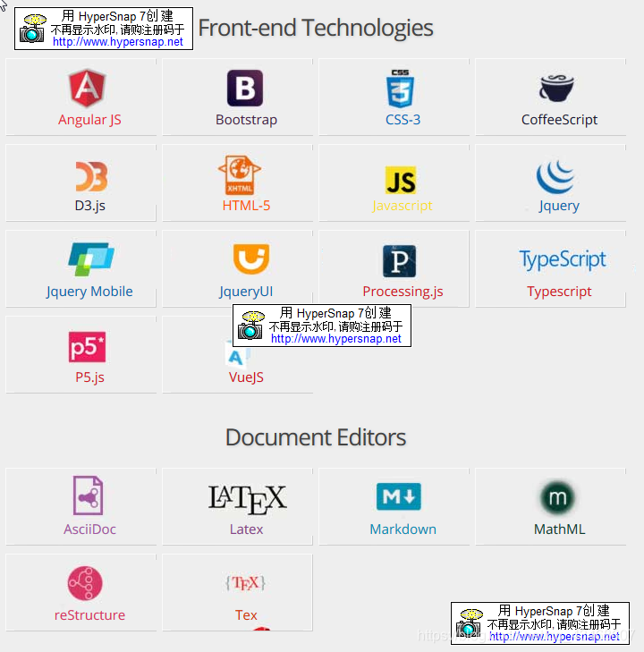Click the Bootstrap label link

tap(246, 120)
